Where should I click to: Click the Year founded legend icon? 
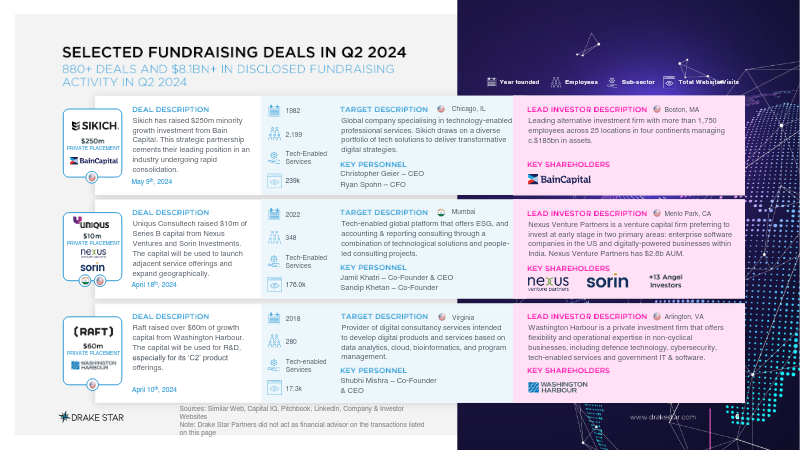(491, 82)
